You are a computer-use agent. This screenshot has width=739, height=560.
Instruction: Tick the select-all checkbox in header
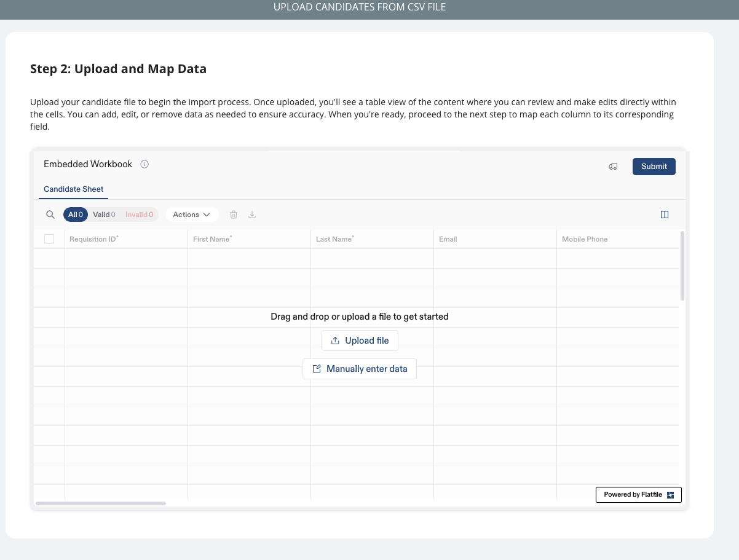pyautogui.click(x=49, y=239)
